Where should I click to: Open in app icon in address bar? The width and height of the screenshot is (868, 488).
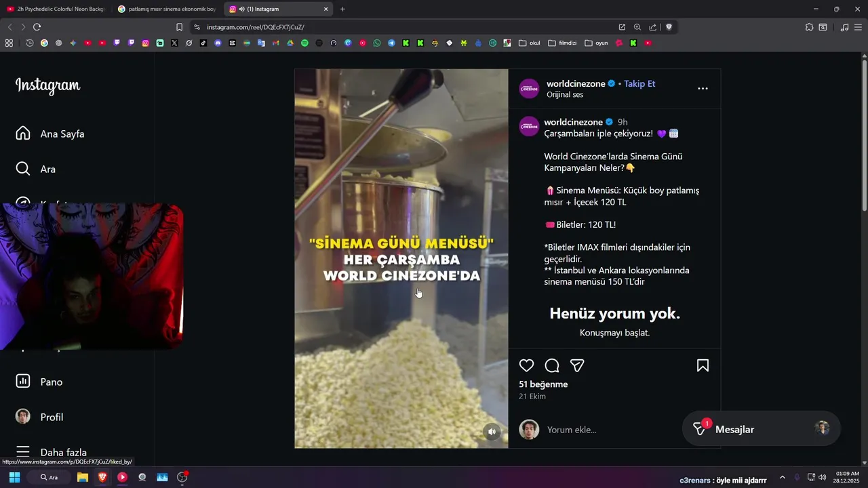pos(622,27)
